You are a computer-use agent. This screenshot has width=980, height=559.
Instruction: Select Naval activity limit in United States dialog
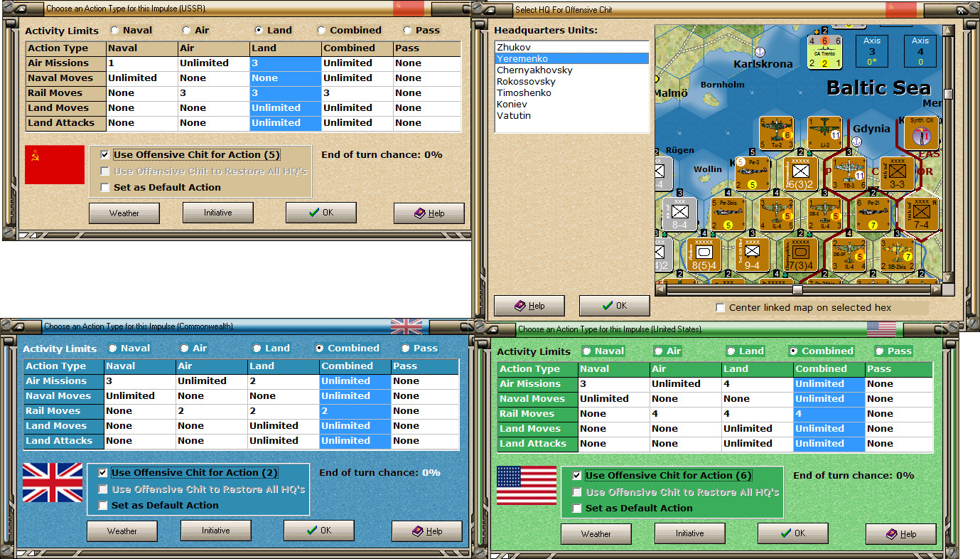pyautogui.click(x=586, y=351)
